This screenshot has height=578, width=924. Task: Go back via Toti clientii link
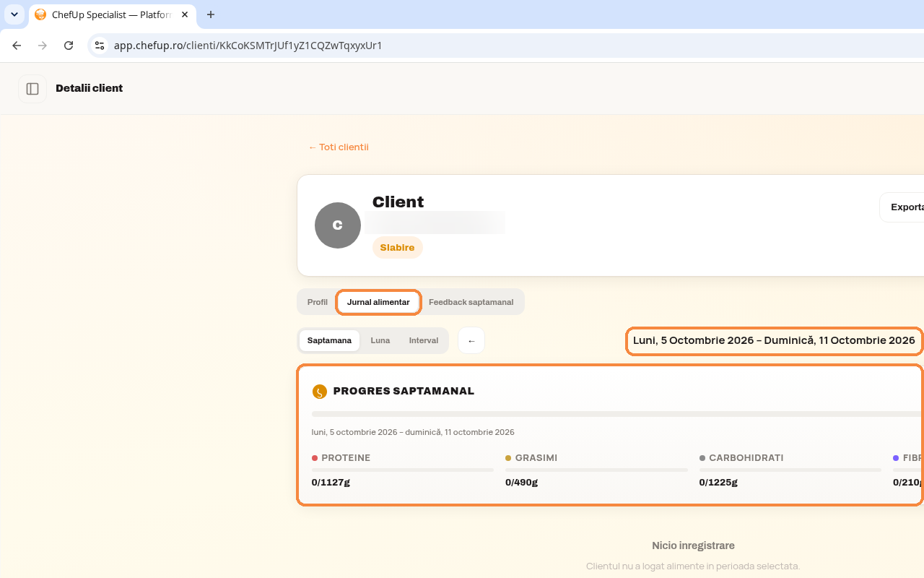[339, 147]
